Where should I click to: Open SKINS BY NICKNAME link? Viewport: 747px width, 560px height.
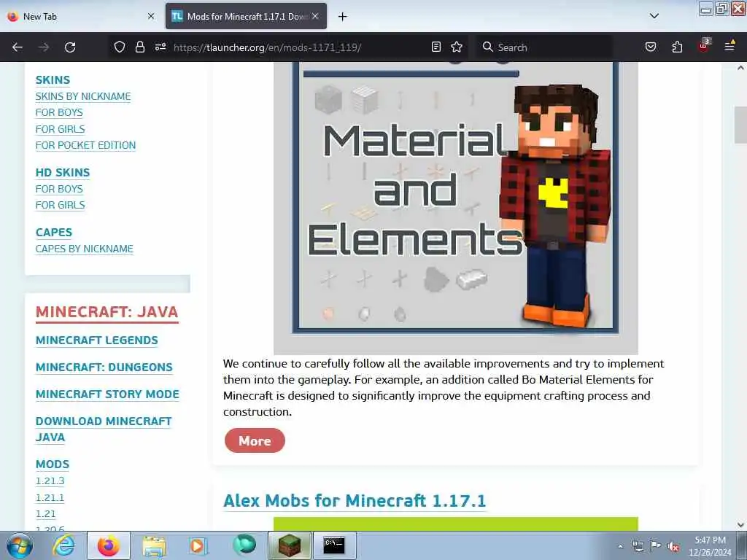(83, 96)
